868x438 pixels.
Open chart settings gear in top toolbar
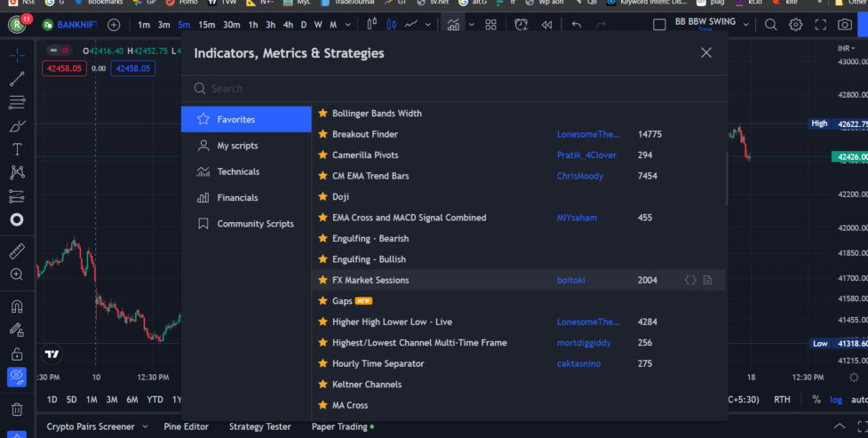click(795, 25)
